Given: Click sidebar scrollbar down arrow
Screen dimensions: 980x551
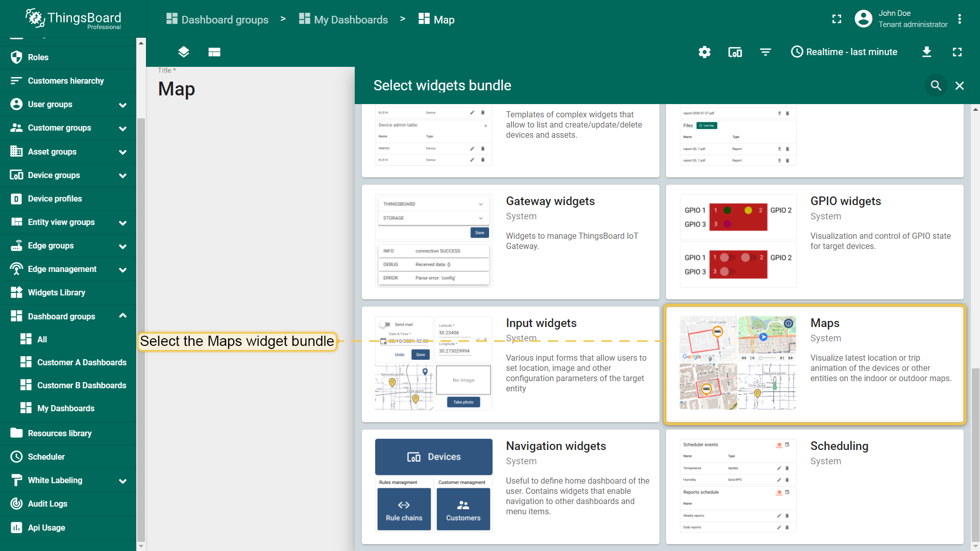Looking at the screenshot, I should 141,546.
